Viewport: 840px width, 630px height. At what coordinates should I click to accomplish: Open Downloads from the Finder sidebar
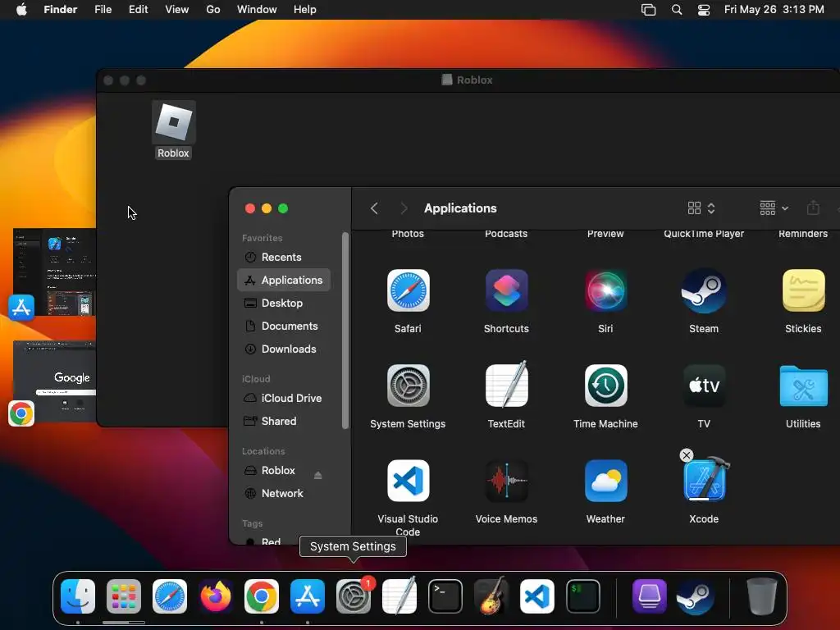pos(284,349)
